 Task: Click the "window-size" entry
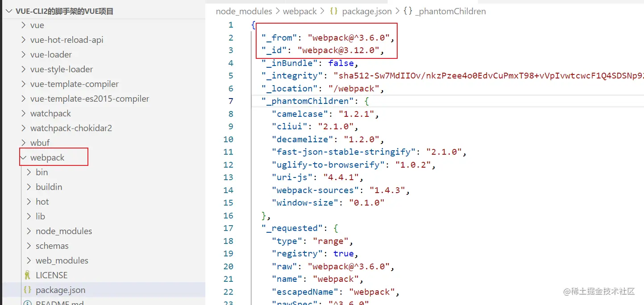point(328,203)
